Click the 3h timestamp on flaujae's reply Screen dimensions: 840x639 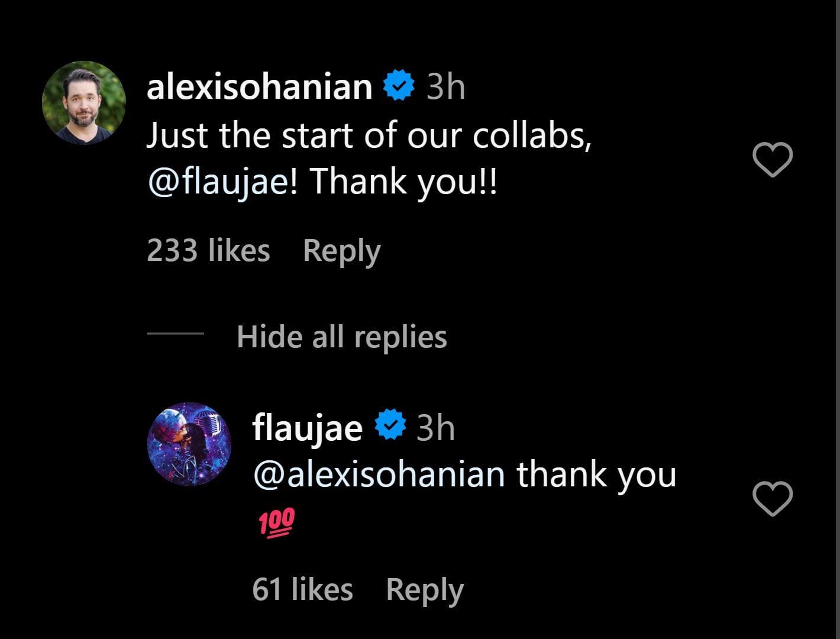pyautogui.click(x=435, y=427)
